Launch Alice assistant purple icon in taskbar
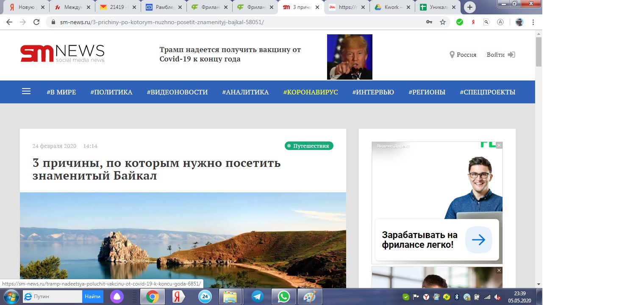Image resolution: width=644 pixels, height=305 pixels. (x=117, y=297)
